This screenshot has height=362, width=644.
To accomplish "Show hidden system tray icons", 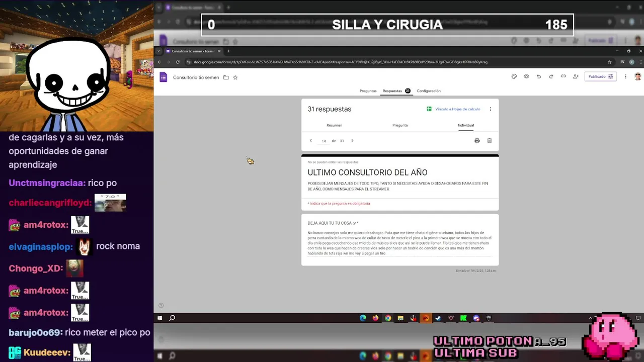I will (590, 318).
